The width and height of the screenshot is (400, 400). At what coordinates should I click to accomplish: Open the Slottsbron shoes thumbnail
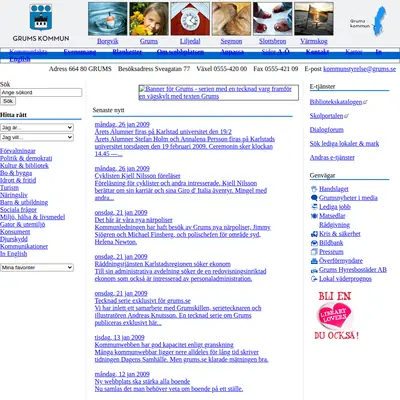click(273, 19)
